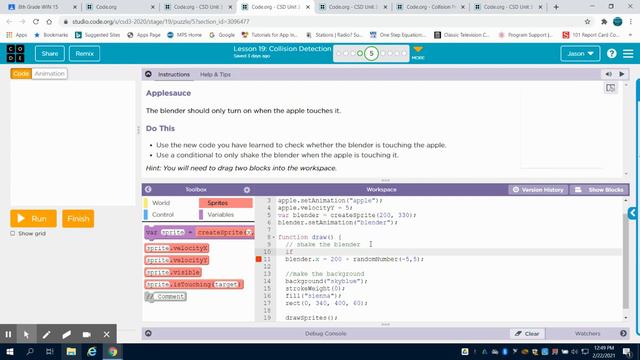
Task: Open Internet Explorer from taskbar
Action: (x=92, y=351)
